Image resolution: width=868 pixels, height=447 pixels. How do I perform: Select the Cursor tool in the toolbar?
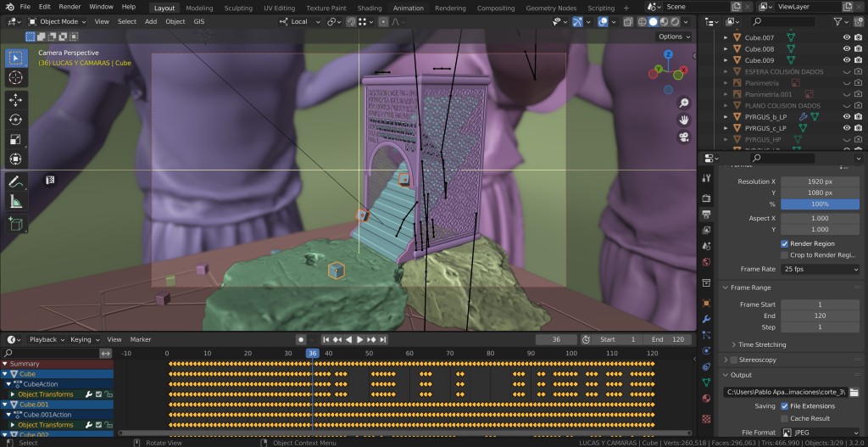pos(15,78)
